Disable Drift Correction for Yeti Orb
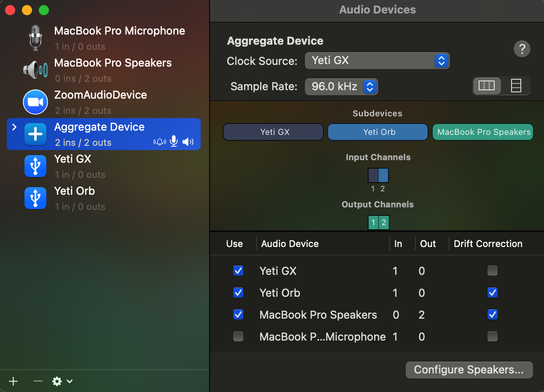This screenshot has height=392, width=544. tap(493, 293)
